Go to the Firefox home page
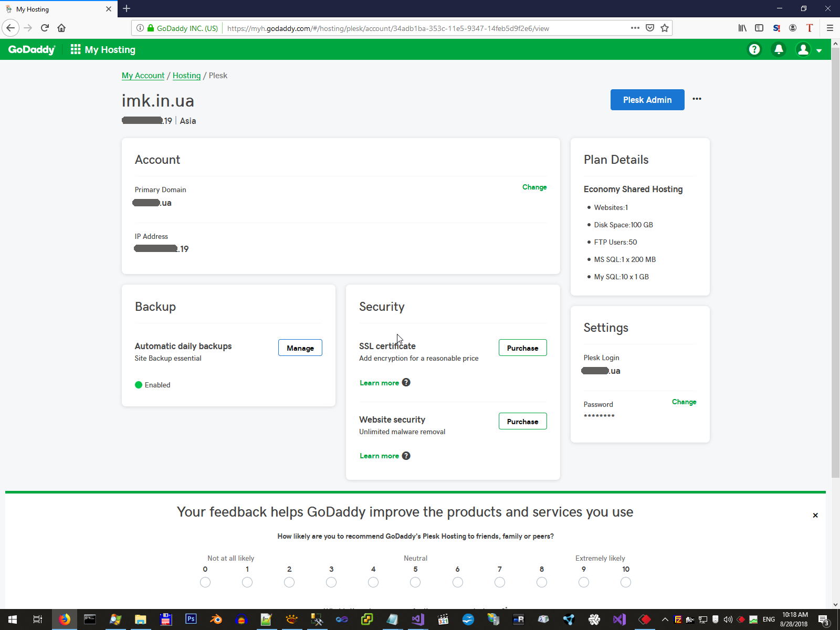This screenshot has height=630, width=840. [61, 28]
